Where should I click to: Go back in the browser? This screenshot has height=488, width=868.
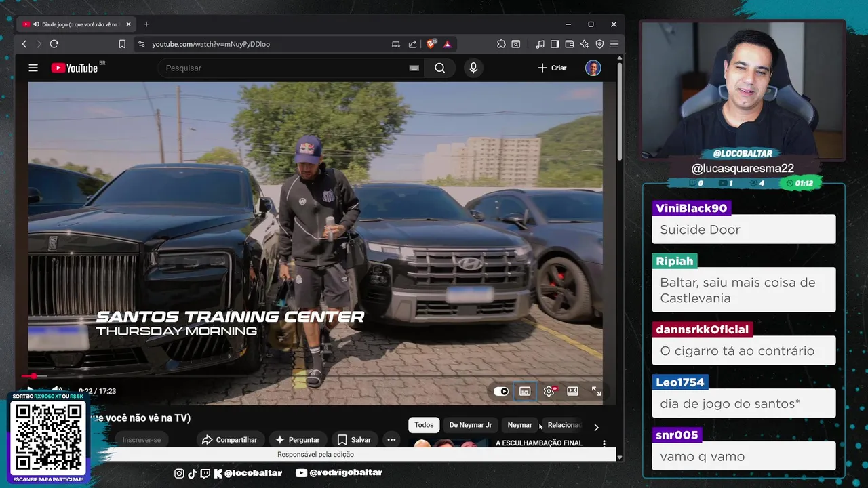click(x=24, y=44)
